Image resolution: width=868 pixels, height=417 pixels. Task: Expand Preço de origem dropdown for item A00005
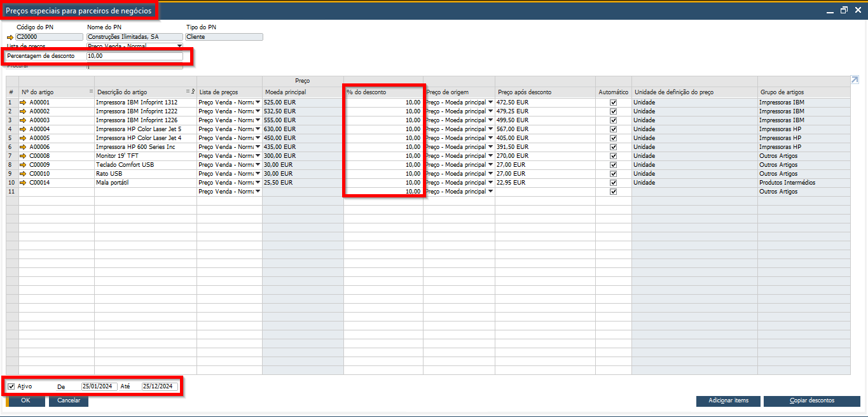click(x=490, y=138)
